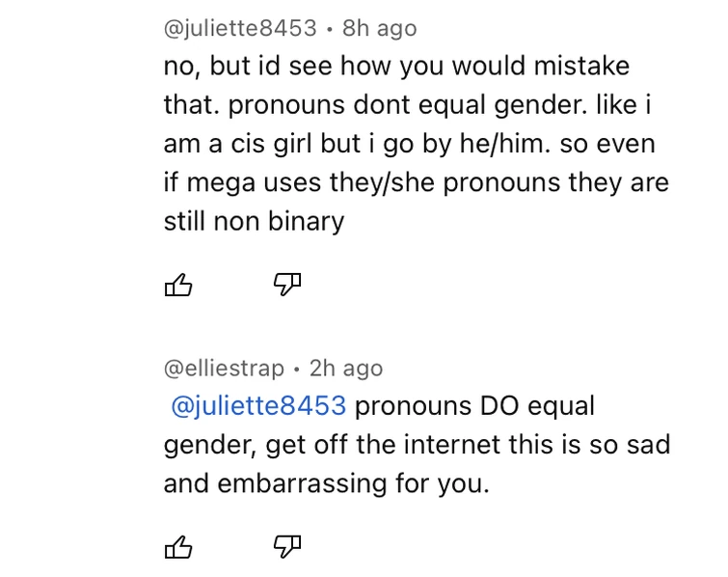
Task: Click the "2h ago" reply timestamp
Action: click(346, 369)
